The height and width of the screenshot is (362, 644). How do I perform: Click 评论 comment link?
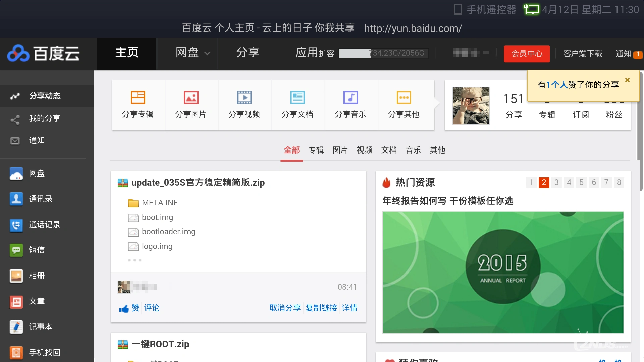[152, 308]
